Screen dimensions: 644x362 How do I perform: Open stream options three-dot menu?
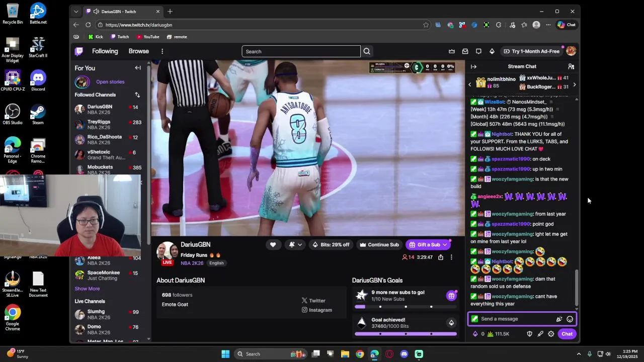pos(451,257)
